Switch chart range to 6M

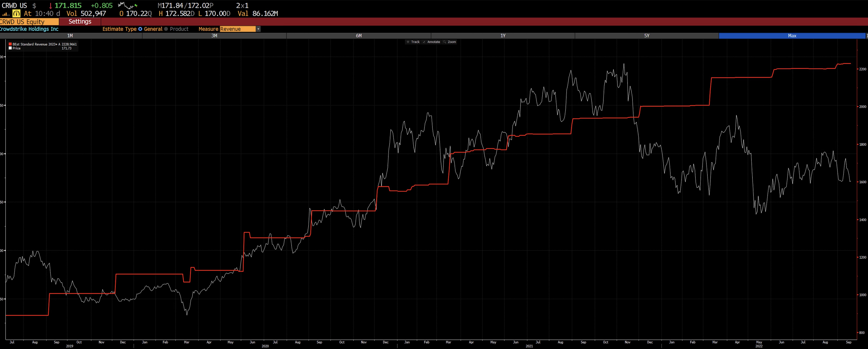359,36
